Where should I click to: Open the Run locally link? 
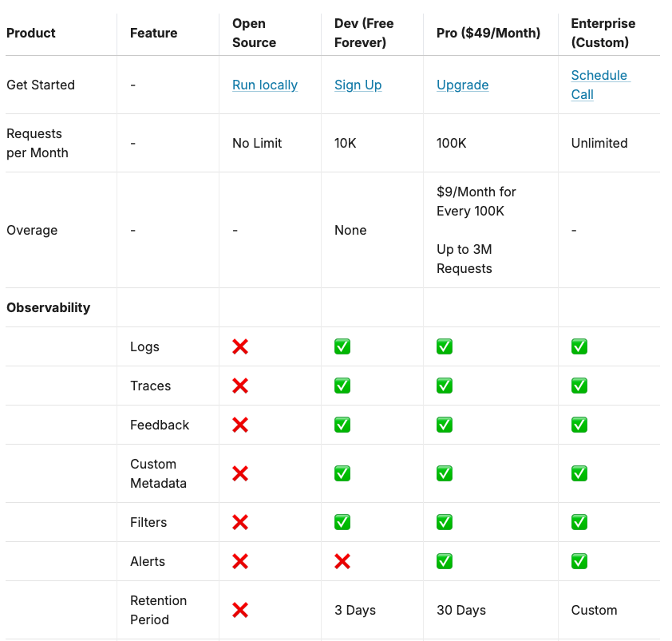(265, 85)
